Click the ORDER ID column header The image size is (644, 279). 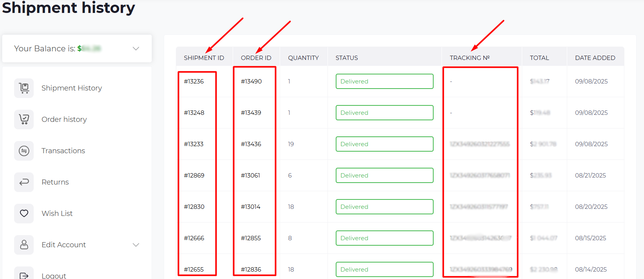pos(256,58)
